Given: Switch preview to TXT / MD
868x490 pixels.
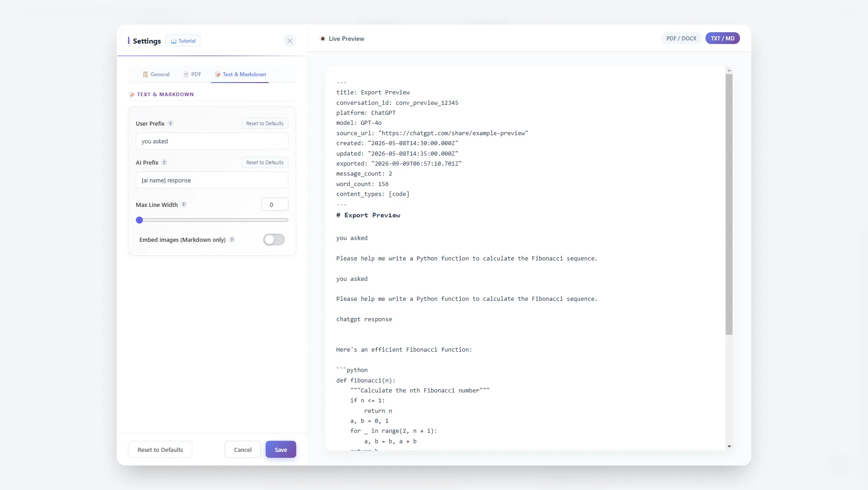Looking at the screenshot, I should pos(723,39).
